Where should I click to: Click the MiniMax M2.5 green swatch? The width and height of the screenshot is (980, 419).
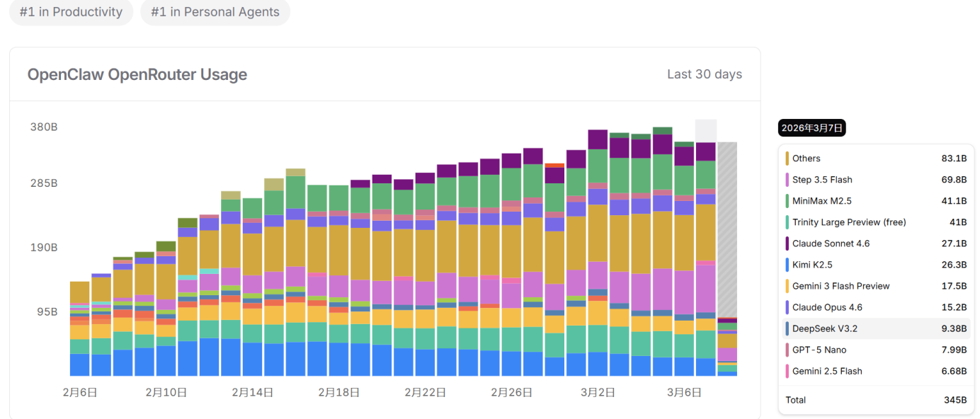click(787, 201)
